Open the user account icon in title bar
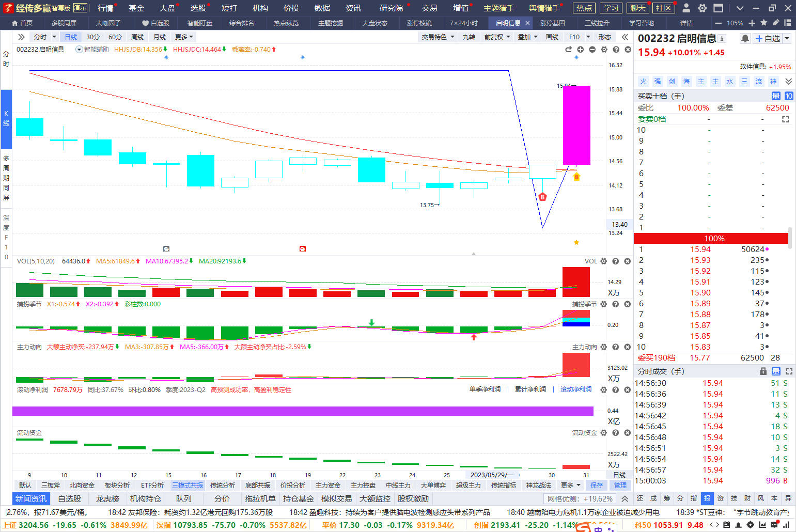The width and height of the screenshot is (796, 532). click(x=686, y=8)
